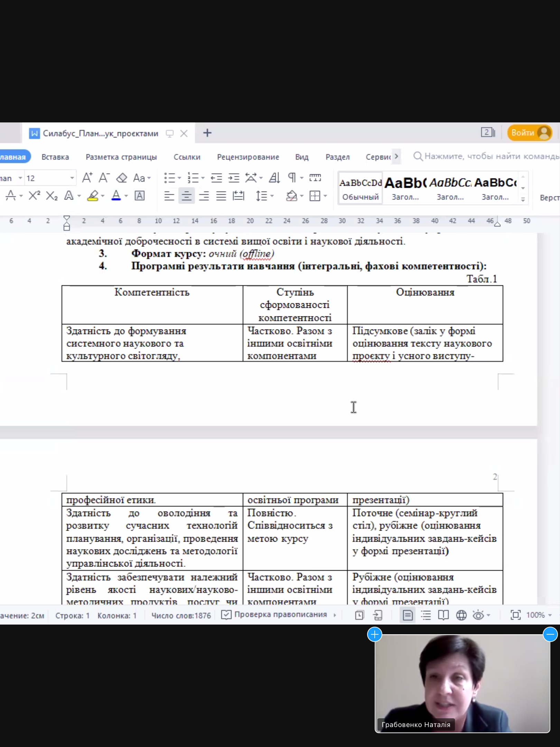Click the decrease indent icon
Image resolution: width=560 pixels, height=747 pixels.
tap(216, 178)
